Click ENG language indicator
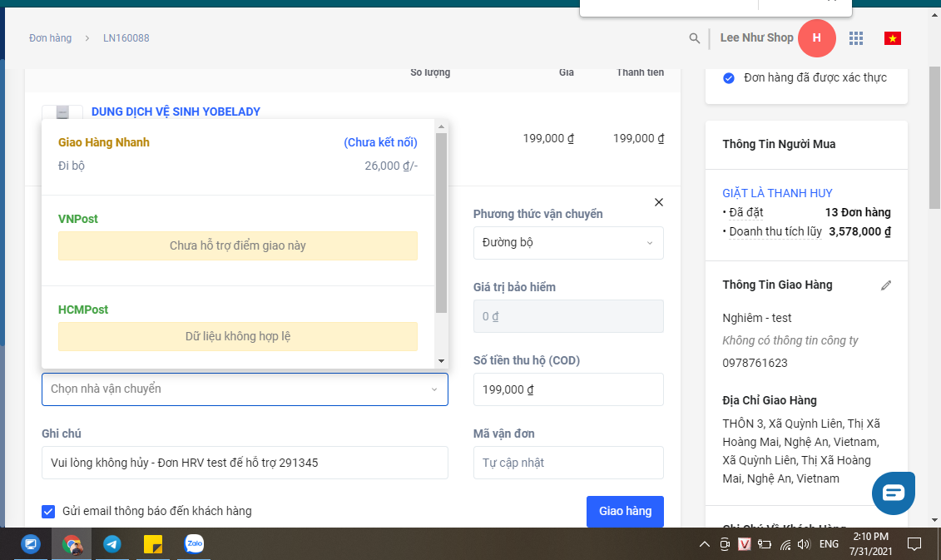 pos(829,544)
